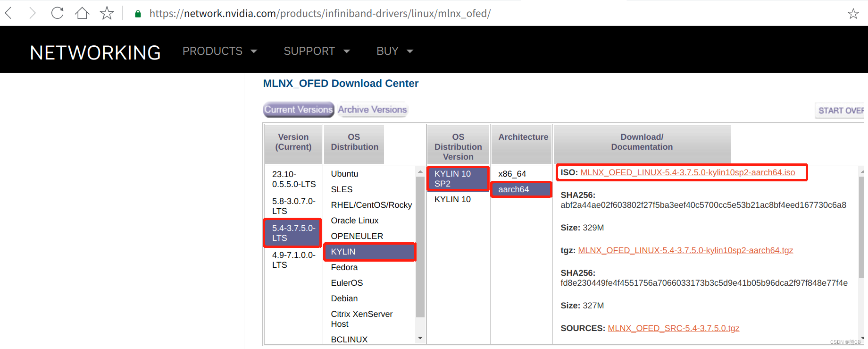This screenshot has height=349, width=868.
Task: Select aarch64 architecture
Action: click(x=521, y=189)
